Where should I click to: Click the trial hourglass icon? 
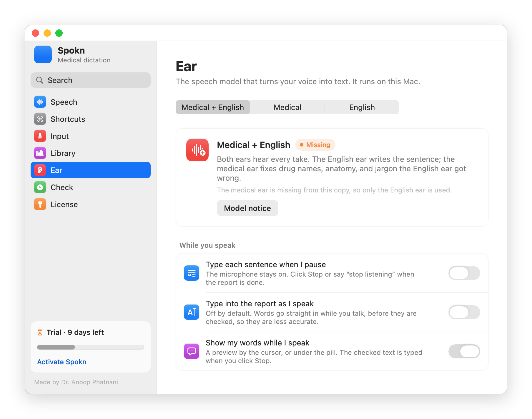[40, 332]
